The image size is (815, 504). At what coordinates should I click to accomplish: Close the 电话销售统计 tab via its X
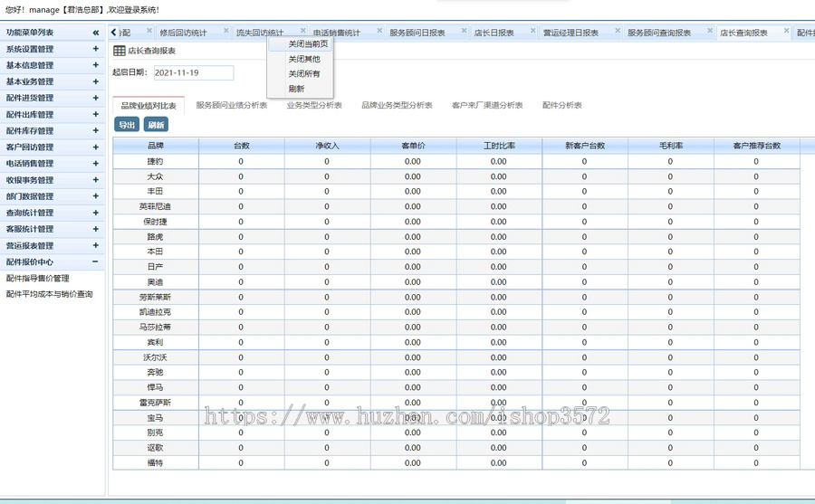click(379, 31)
